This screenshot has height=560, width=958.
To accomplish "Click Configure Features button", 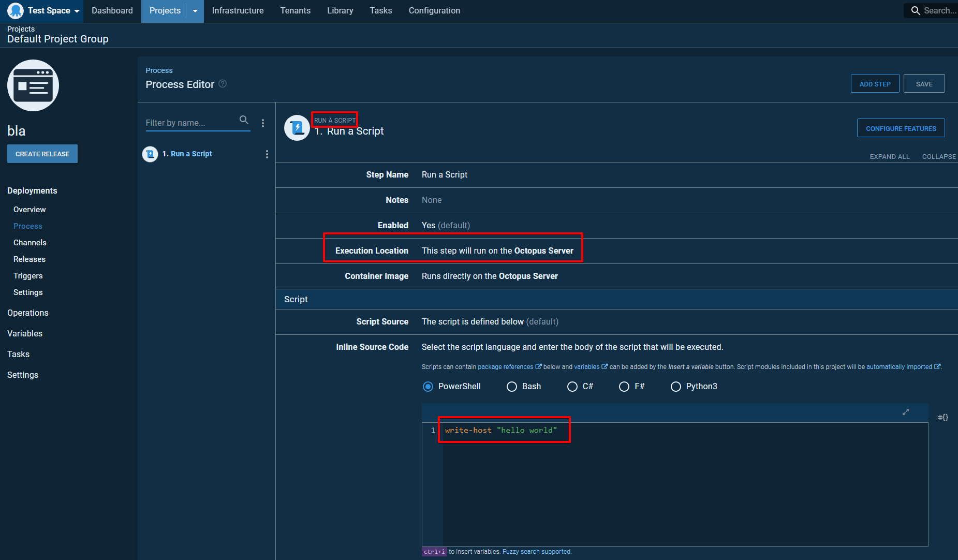I will coord(901,128).
